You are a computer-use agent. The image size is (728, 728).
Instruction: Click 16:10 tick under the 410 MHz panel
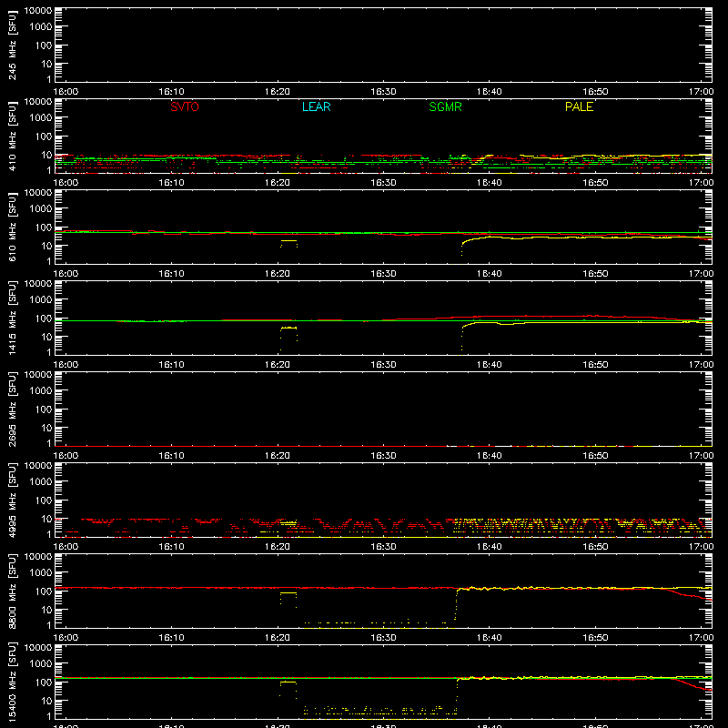[172, 183]
